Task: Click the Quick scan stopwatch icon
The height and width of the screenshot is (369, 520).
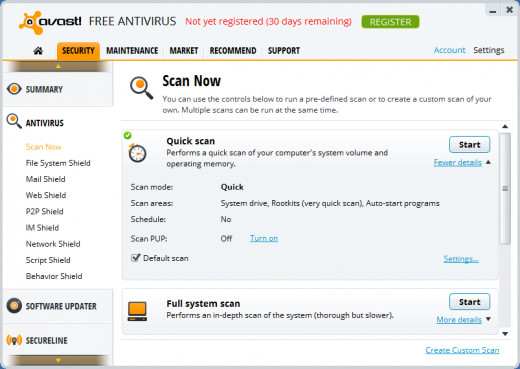Action: point(137,153)
